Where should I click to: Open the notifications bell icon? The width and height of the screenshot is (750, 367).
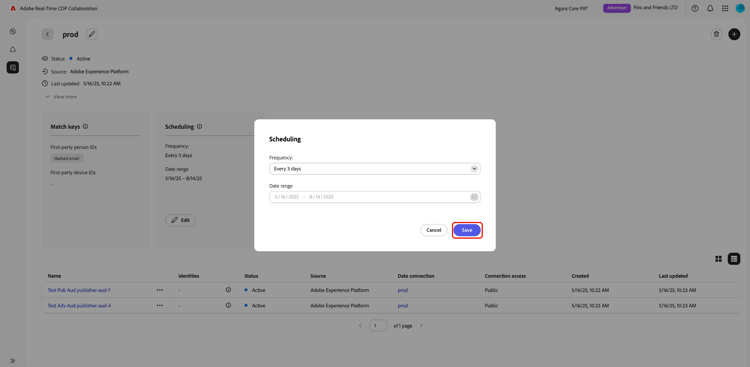[710, 8]
